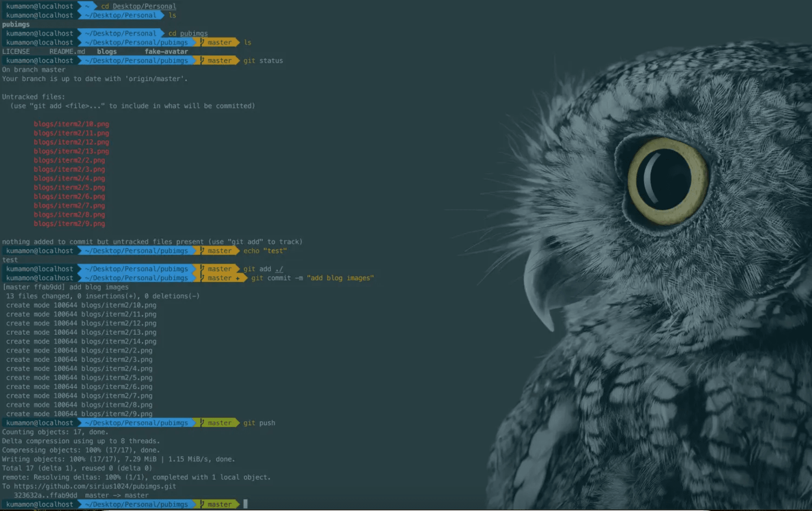The height and width of the screenshot is (511, 812).
Task: Select red untracked file blogs/iterm2/9.png
Action: (69, 223)
